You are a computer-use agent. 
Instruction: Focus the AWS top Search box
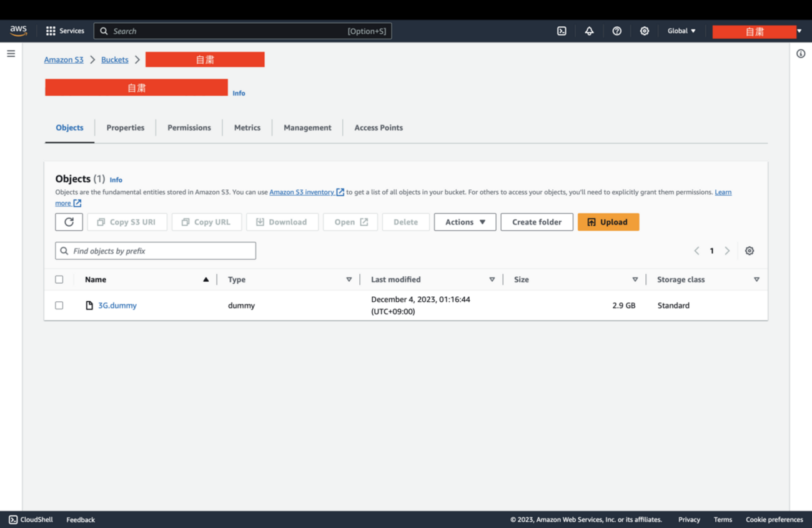pyautogui.click(x=242, y=31)
